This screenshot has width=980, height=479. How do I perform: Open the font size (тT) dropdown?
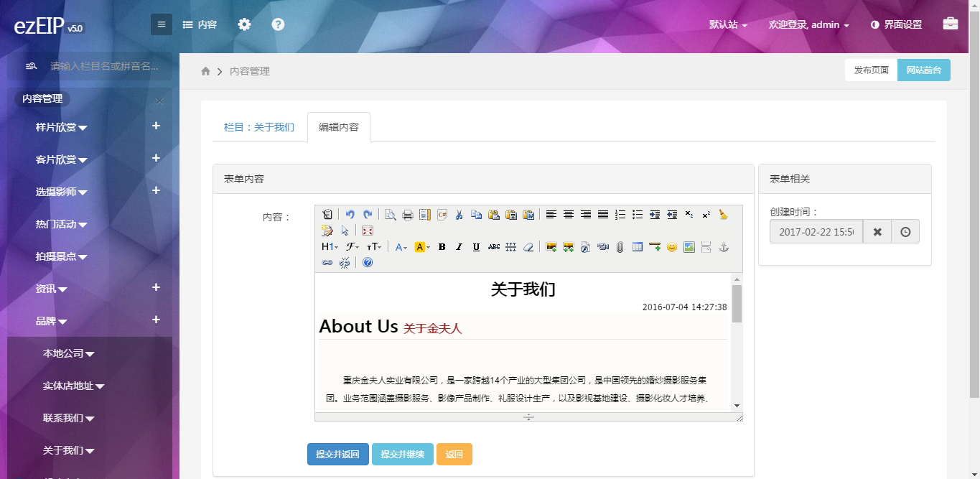tap(374, 246)
